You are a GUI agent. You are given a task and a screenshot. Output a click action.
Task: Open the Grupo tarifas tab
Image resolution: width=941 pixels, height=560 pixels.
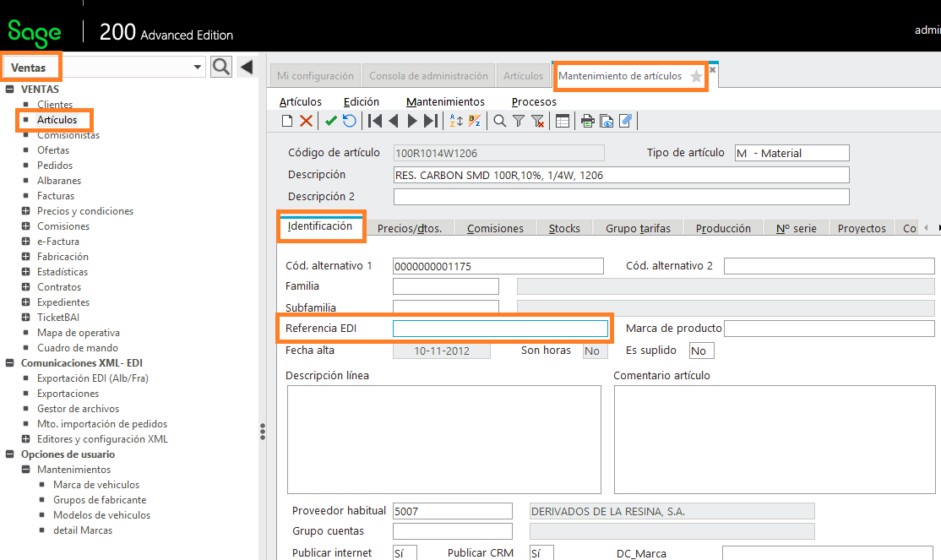(638, 229)
